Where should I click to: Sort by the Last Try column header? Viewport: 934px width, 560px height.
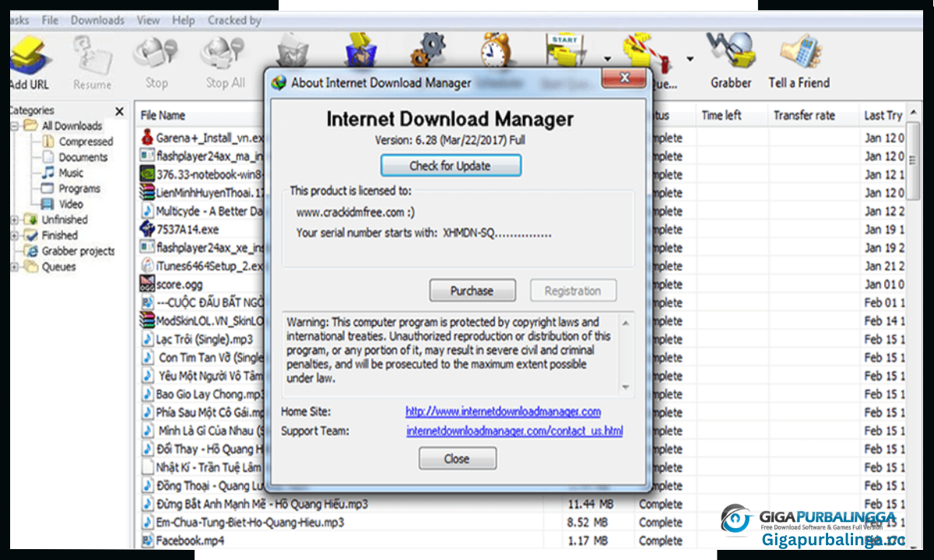coord(883,115)
